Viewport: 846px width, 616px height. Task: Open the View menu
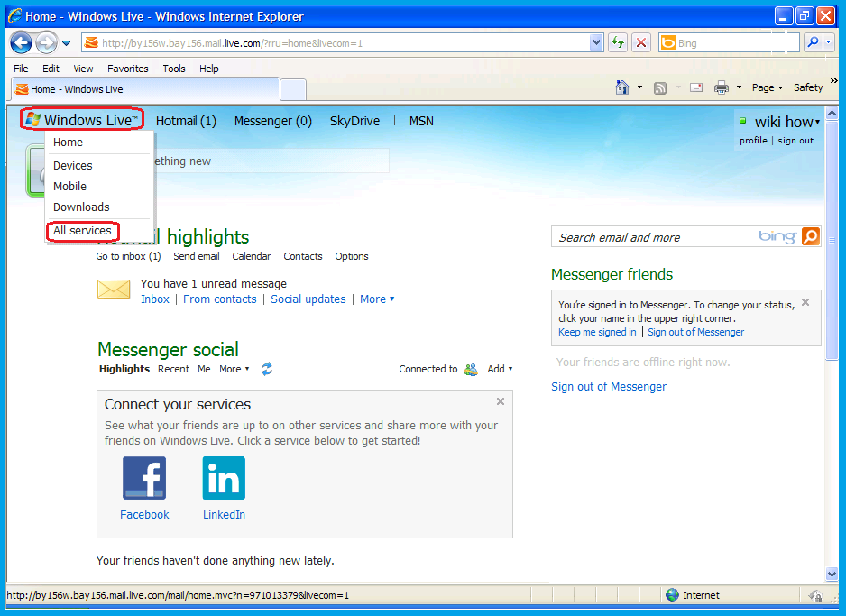tap(83, 69)
